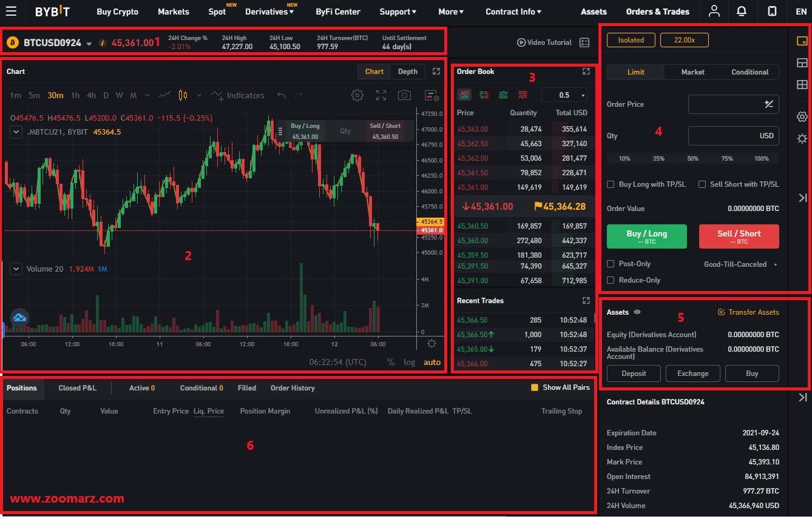This screenshot has width=812, height=519.
Task: Click the Deposit button
Action: [634, 373]
